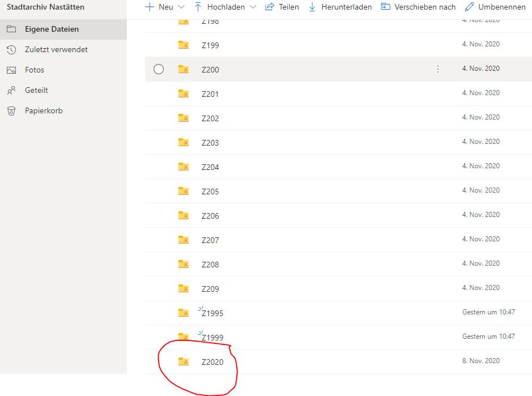
Task: Open Eigene Dateien in the sidebar
Action: point(52,29)
